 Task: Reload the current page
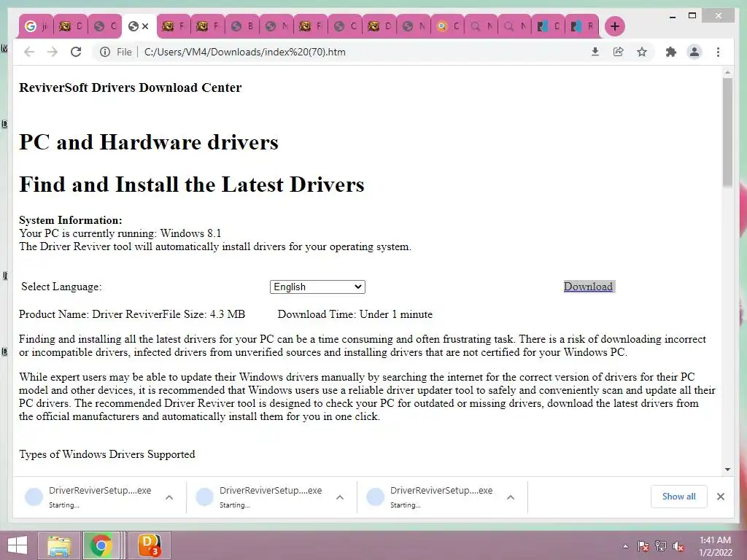(x=76, y=52)
